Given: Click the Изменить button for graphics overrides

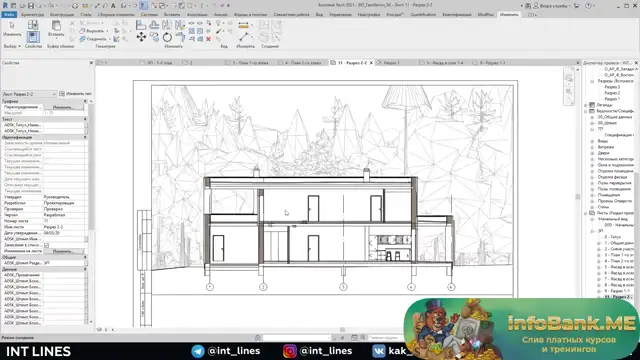Looking at the screenshot, I should tap(63, 107).
